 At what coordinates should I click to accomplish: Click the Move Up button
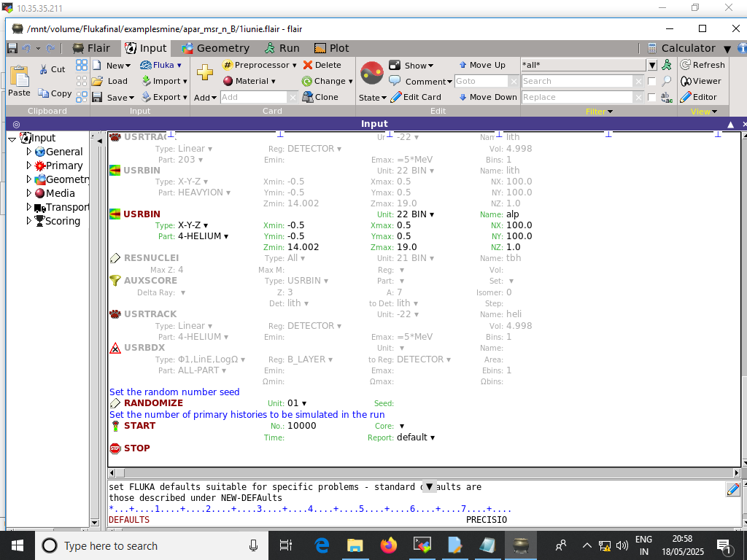coord(481,65)
